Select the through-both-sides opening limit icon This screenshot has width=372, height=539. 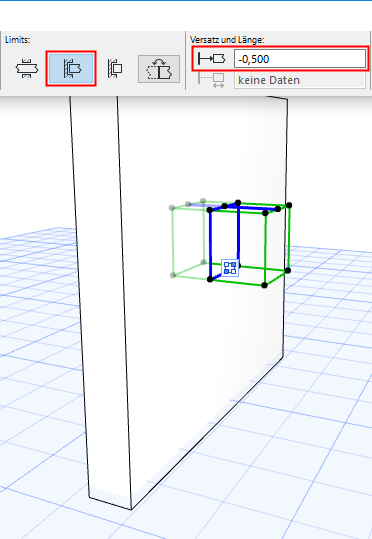click(27, 68)
